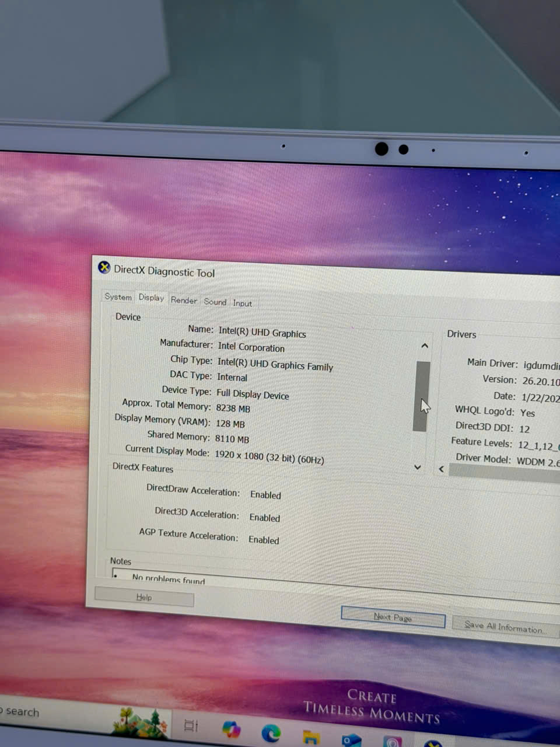
Task: Open Microsoft Edge from the taskbar
Action: click(x=271, y=733)
